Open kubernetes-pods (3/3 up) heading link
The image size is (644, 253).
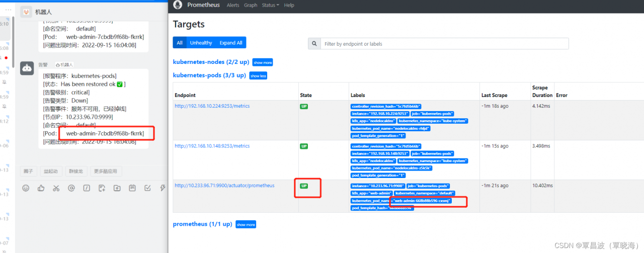[x=209, y=75]
